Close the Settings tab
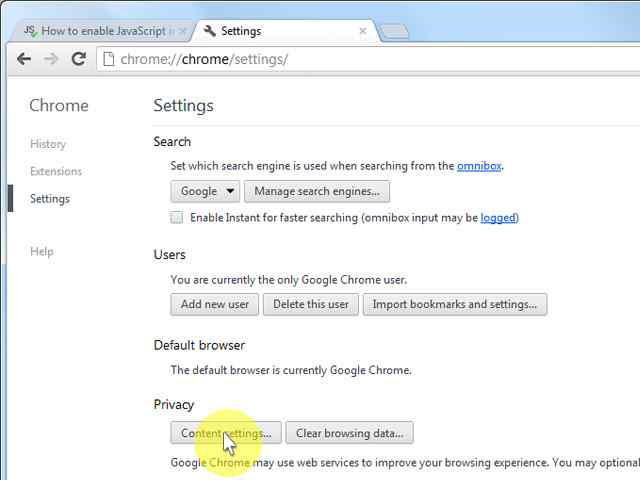640x480 pixels. (362, 31)
